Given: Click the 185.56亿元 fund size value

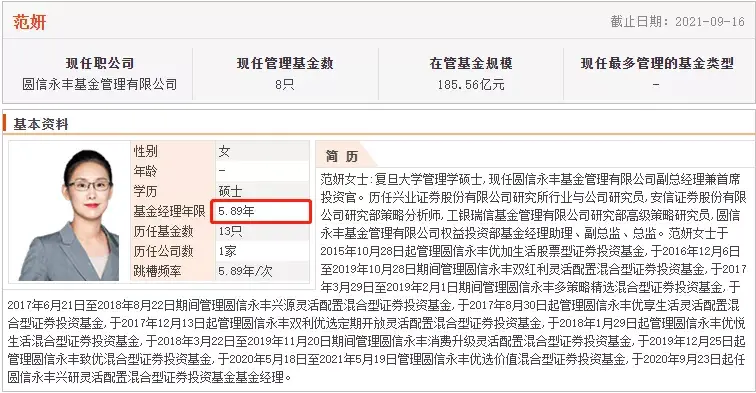Looking at the screenshot, I should click(471, 85).
